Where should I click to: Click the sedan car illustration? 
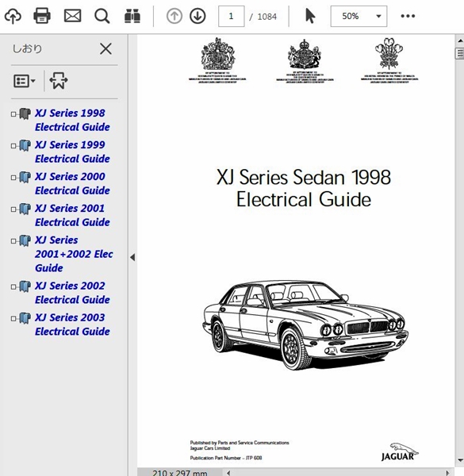coord(305,325)
